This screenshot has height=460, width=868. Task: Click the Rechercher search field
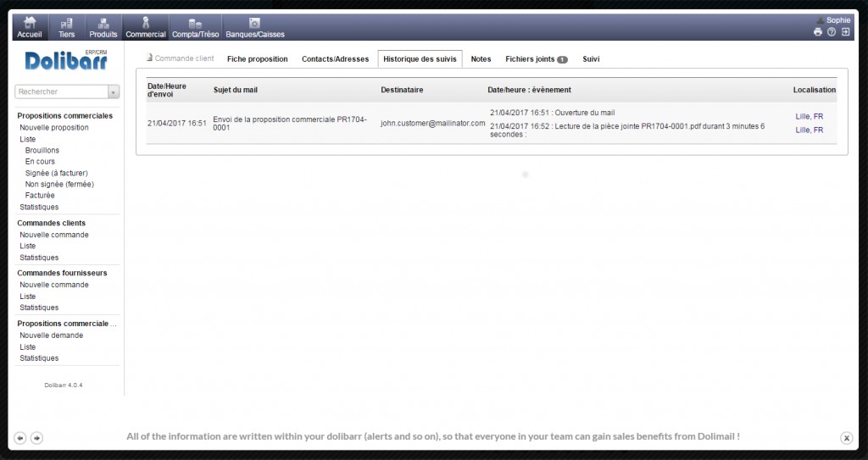point(61,91)
